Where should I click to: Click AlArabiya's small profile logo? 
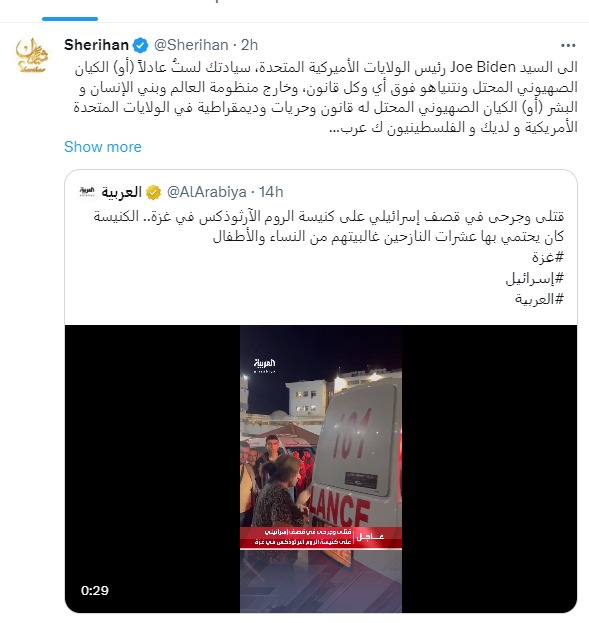coord(87,192)
